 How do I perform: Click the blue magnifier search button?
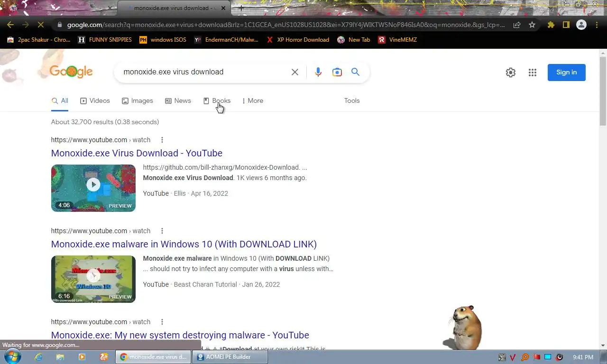pos(355,72)
